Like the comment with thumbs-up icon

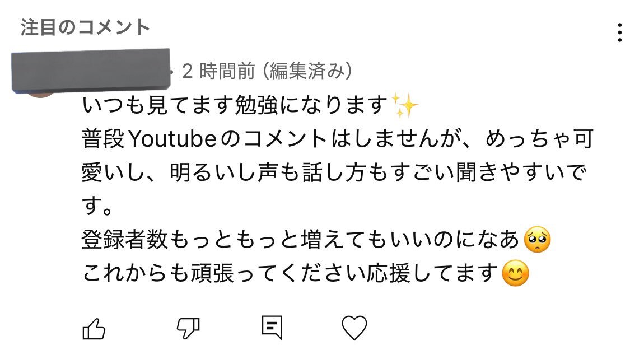[x=94, y=328]
